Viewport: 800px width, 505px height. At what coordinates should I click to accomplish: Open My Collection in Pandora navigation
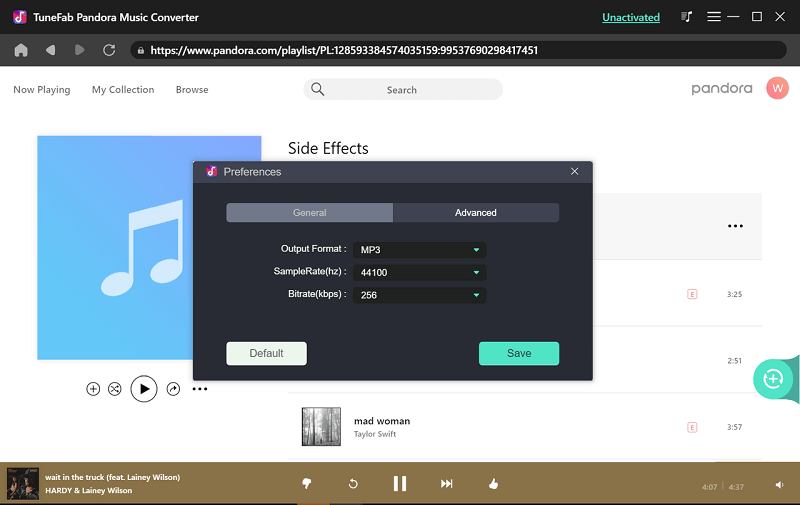pos(123,90)
